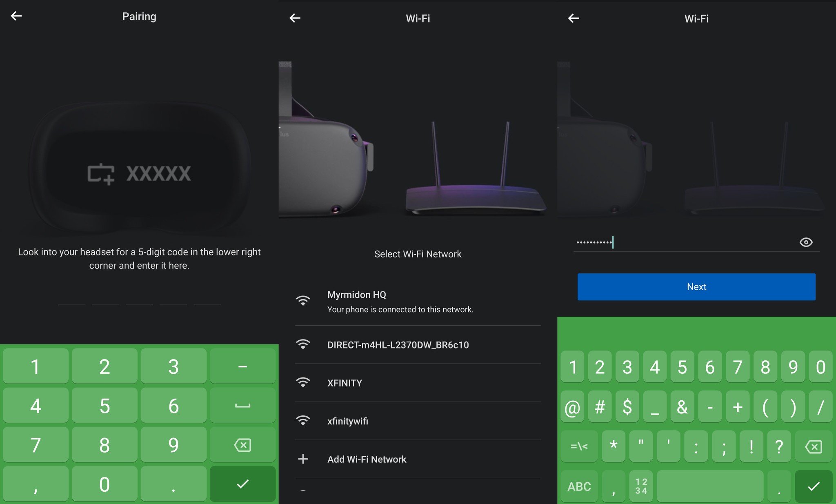Switch to the 1234 number pad layout

click(x=641, y=486)
